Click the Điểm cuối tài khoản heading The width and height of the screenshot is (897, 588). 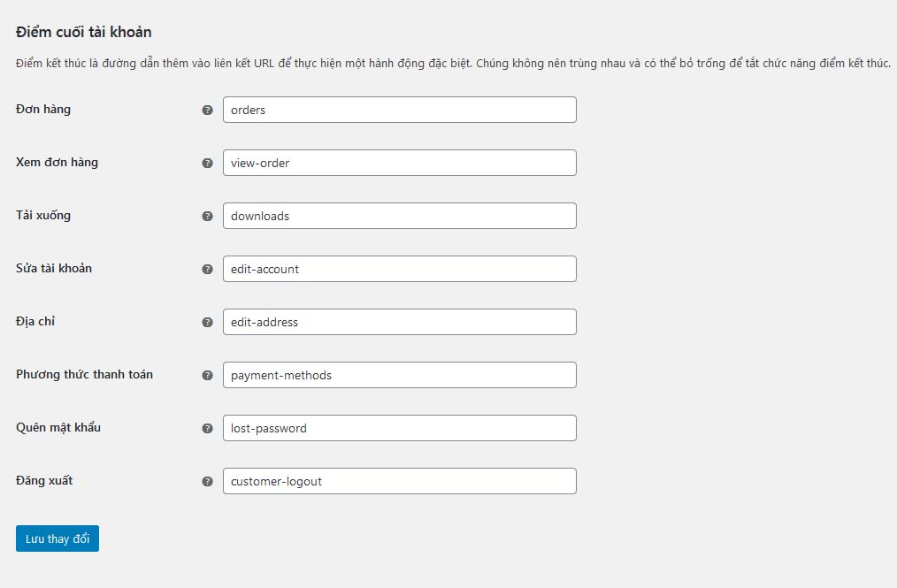pyautogui.click(x=83, y=32)
